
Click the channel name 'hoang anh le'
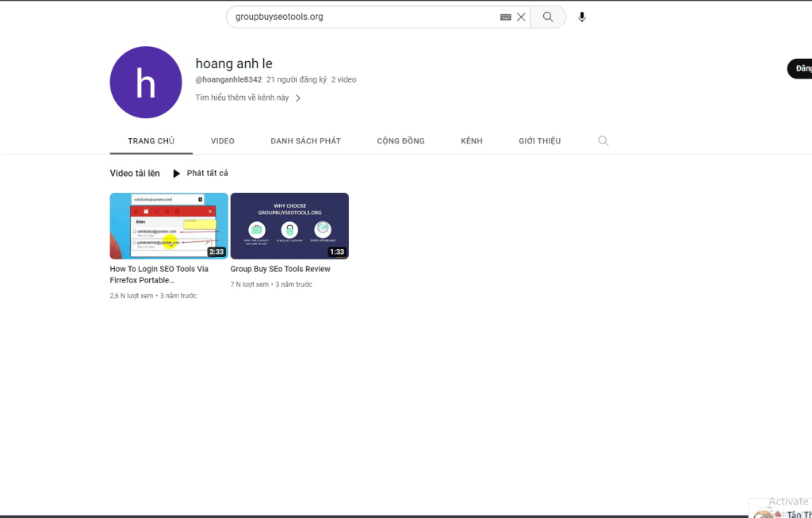234,63
